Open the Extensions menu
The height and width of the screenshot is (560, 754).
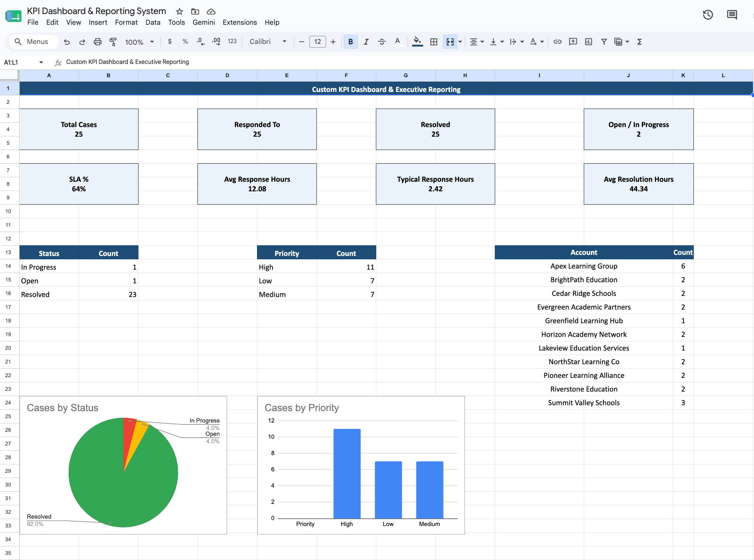(240, 23)
